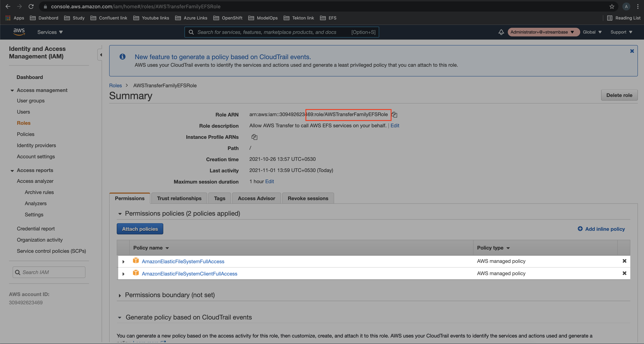Click the AWS logo
644x344 pixels.
click(x=19, y=32)
